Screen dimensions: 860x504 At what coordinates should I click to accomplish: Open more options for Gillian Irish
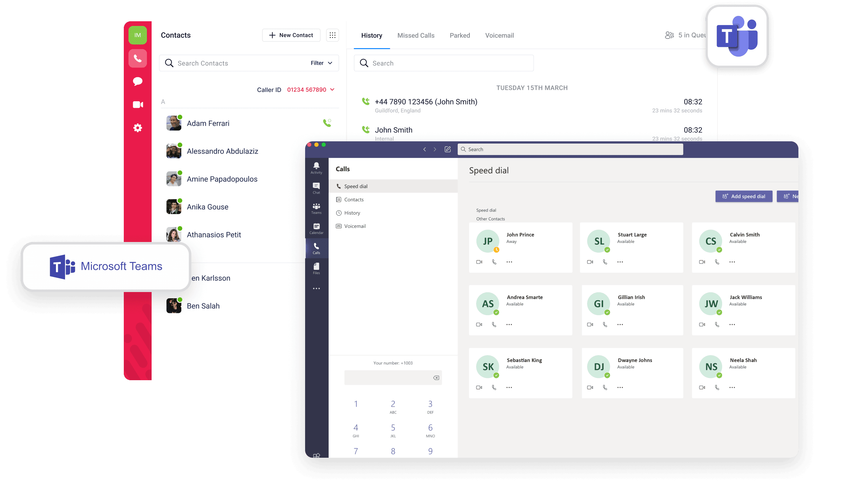pos(620,325)
